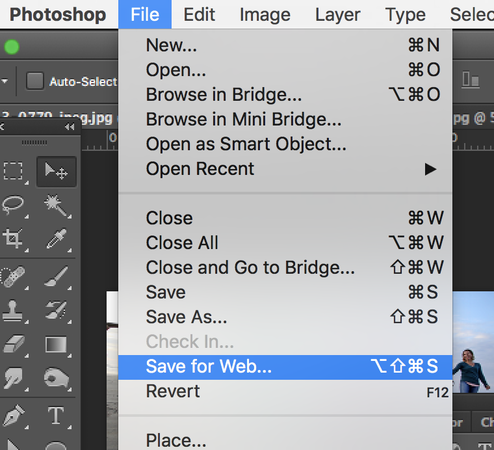Screen dimensions: 494x450
Task: Open the Edit menu
Action: [199, 15]
